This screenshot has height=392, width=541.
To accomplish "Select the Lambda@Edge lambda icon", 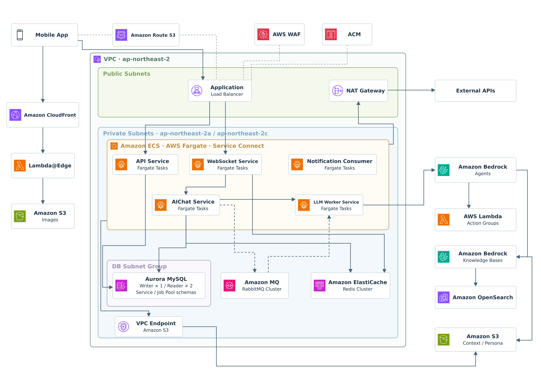I will [x=20, y=165].
